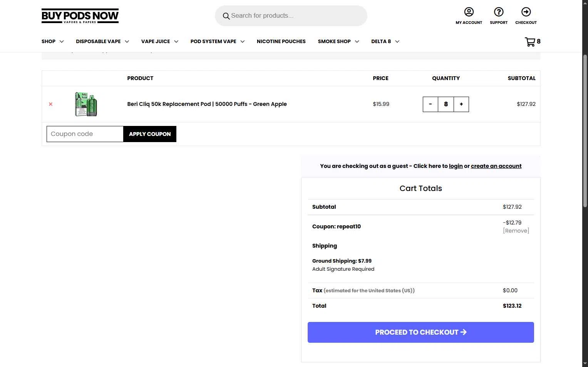Viewport: 588px width, 367px height.
Task: Open the Smoke Shop menu item
Action: (334, 42)
